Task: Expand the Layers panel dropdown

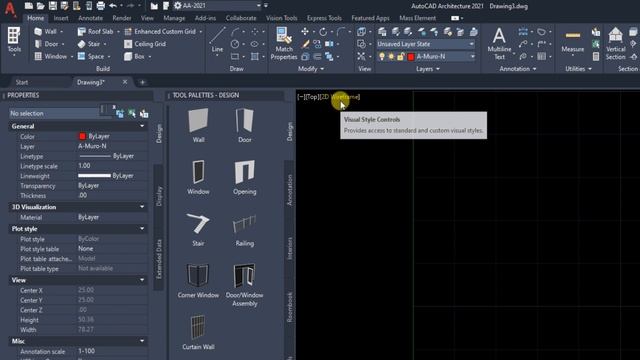Action: (428, 69)
